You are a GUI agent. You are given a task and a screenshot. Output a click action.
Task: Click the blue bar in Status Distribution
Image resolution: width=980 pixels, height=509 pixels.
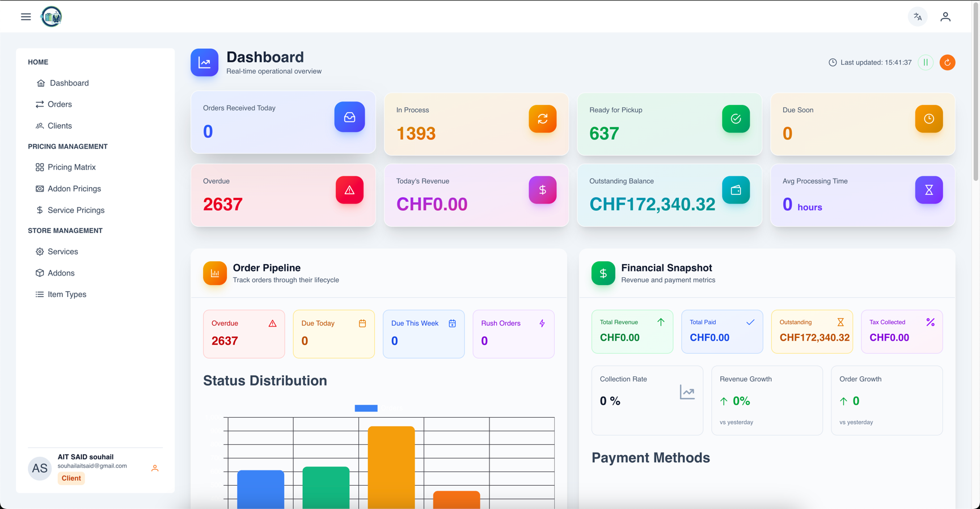tap(261, 489)
